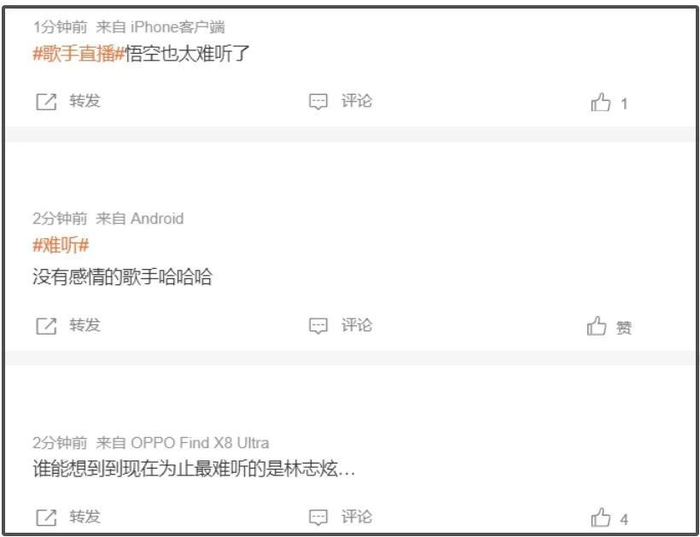Click the comment icon on the 没有感情的歌手 post
Image resolution: width=700 pixels, height=537 pixels.
pos(318,326)
